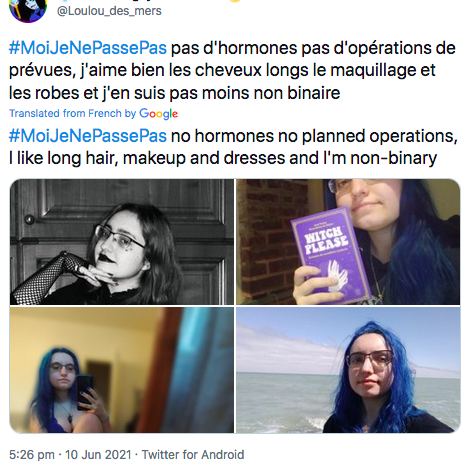
Task: Click the 'Translated from French by' label
Action: tap(72, 113)
